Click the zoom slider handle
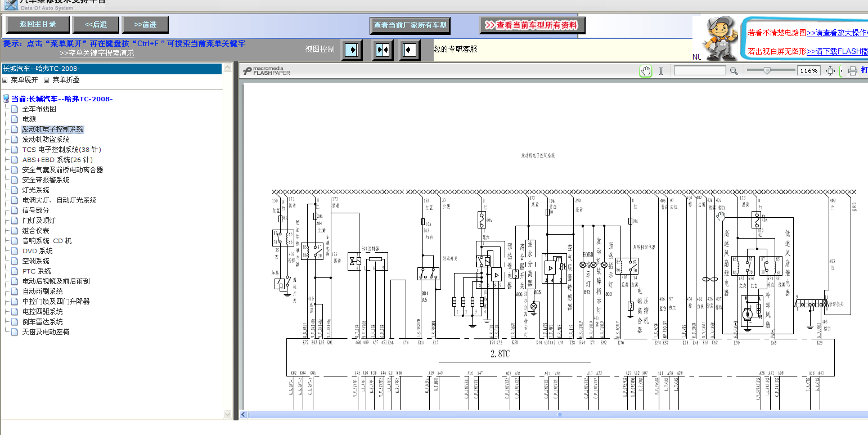Viewport: 868px width, 435px height. pos(766,70)
